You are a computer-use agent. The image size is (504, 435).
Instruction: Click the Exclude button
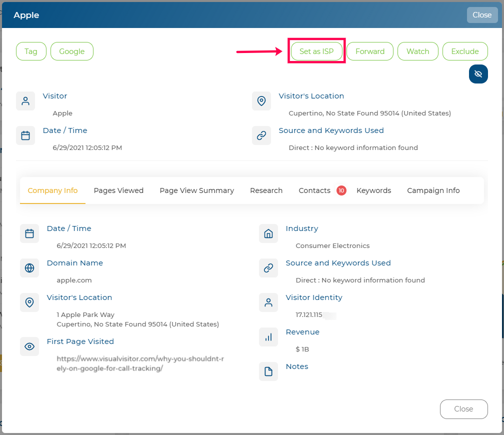coord(465,51)
